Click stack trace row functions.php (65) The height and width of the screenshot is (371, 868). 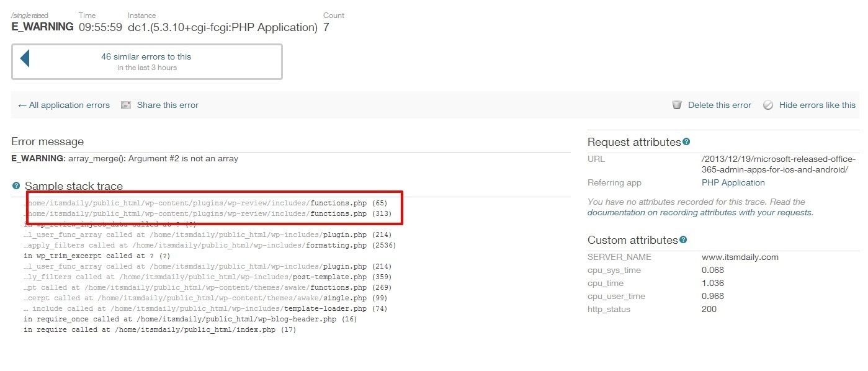205,203
